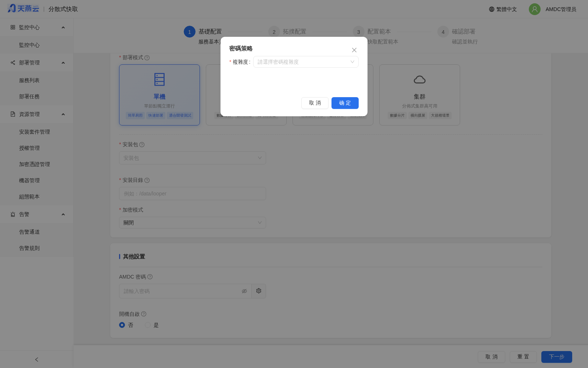Image resolution: width=588 pixels, height=368 pixels.
Task: Click help icon next to AMDC 密碼
Action: tap(150, 277)
